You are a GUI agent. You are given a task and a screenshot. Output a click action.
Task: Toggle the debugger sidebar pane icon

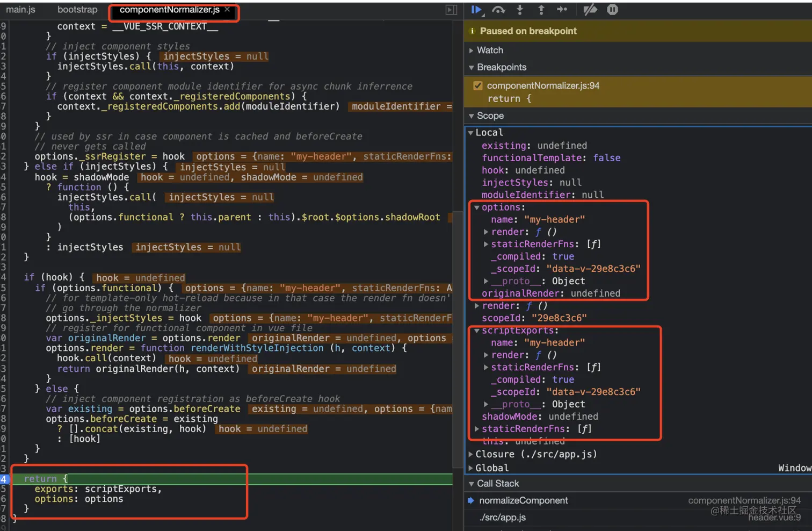[452, 10]
